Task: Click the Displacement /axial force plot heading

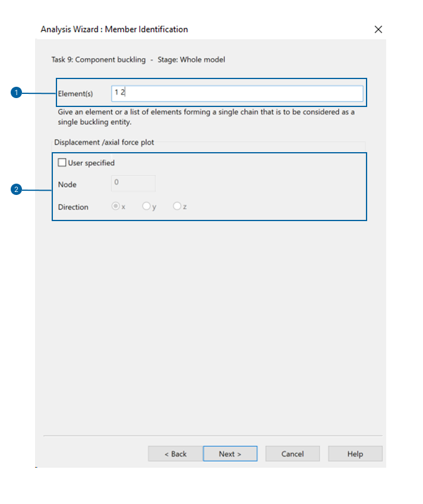Action: tap(104, 143)
